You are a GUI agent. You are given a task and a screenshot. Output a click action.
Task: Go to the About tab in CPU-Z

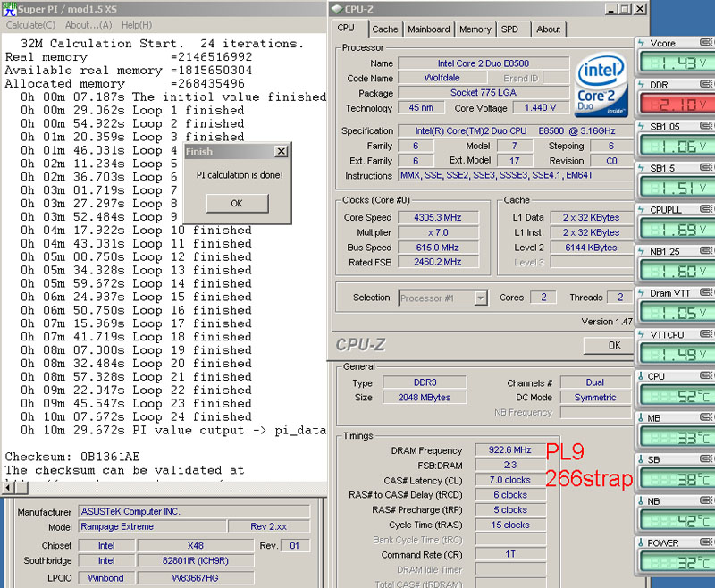coord(548,29)
